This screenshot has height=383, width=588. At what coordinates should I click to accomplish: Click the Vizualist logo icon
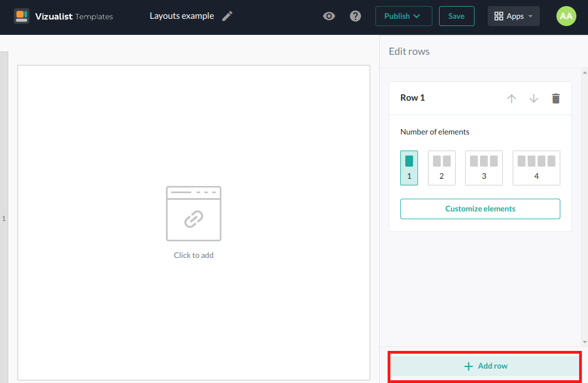[22, 16]
